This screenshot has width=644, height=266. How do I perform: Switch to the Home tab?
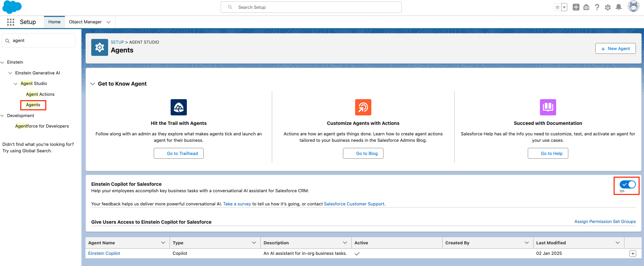54,22
